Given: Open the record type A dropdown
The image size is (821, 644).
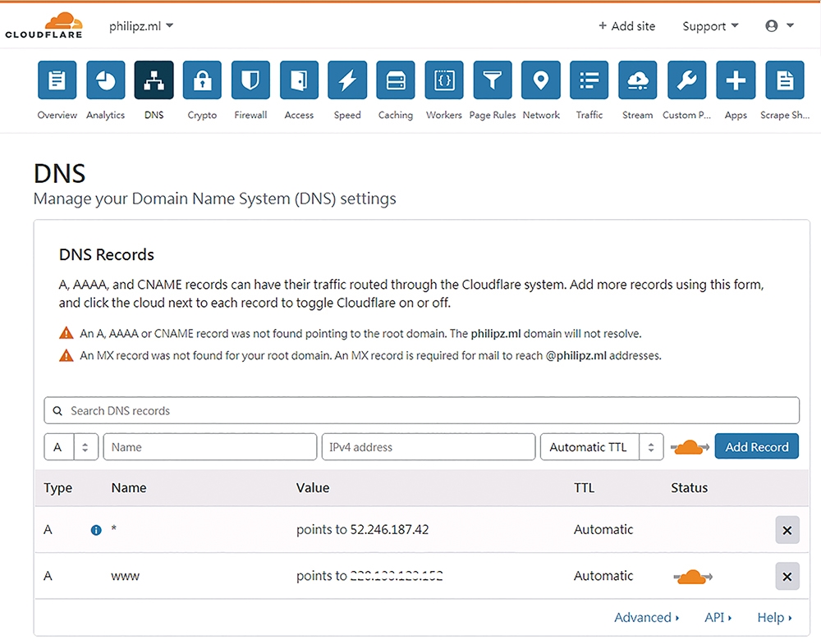Looking at the screenshot, I should click(x=71, y=447).
